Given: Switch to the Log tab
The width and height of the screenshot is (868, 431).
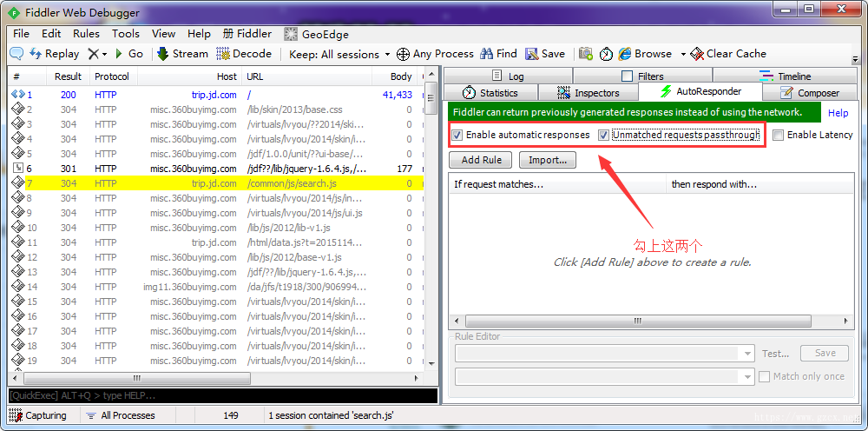Looking at the screenshot, I should [508, 76].
